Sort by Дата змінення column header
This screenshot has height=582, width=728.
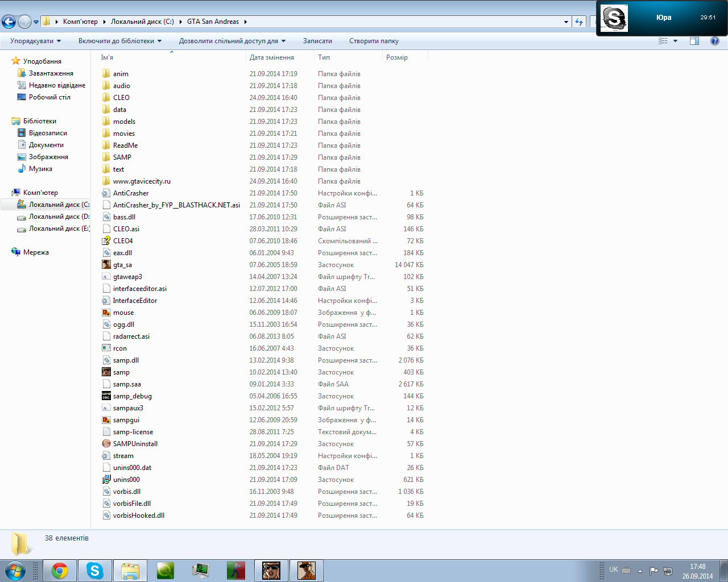(x=280, y=57)
